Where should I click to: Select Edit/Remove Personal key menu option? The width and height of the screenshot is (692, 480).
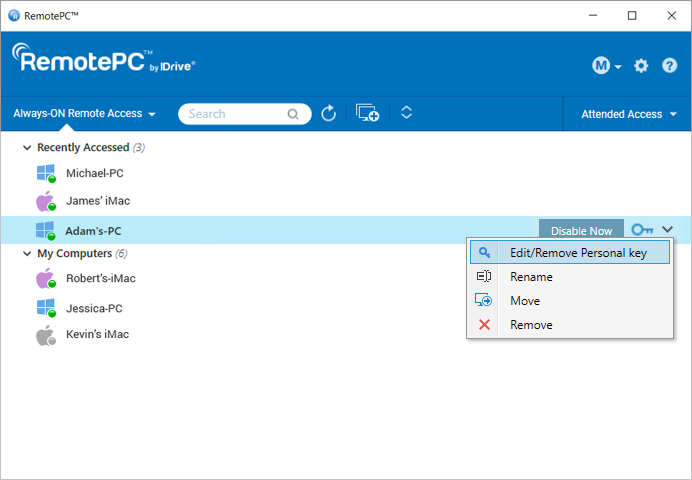577,253
